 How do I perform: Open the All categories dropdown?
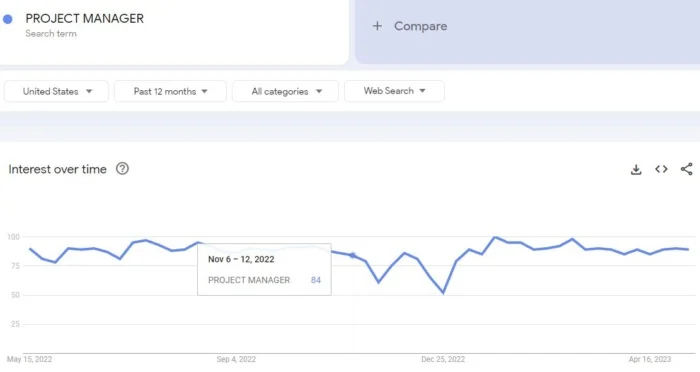tap(285, 91)
